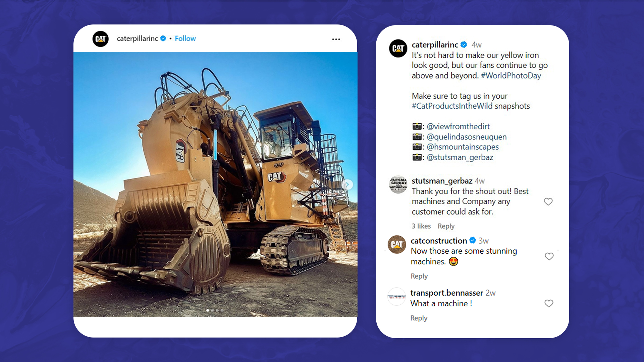Reply to transport.bennasser comment
This screenshot has height=362, width=644.
tap(419, 318)
